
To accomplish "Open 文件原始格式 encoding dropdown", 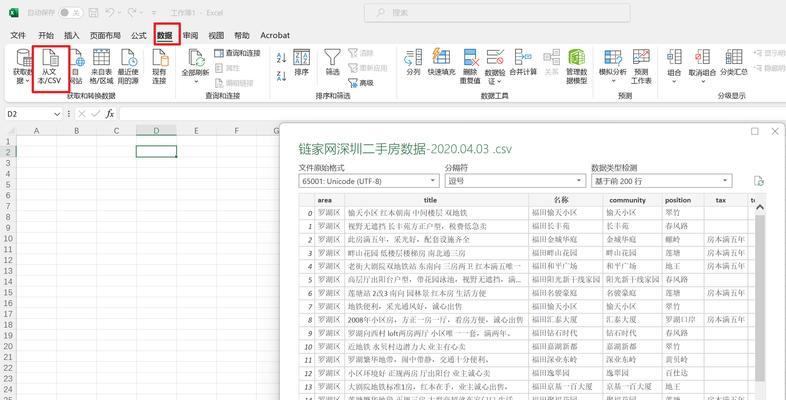I will click(x=369, y=181).
